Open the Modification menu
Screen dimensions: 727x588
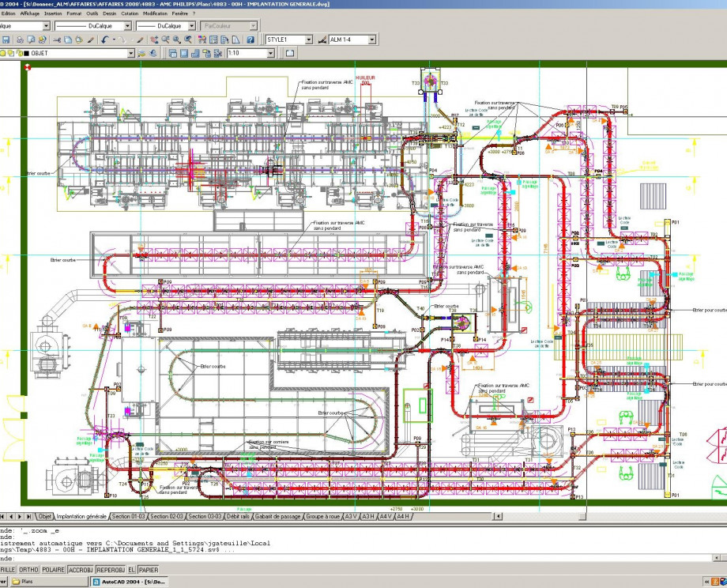(155, 13)
